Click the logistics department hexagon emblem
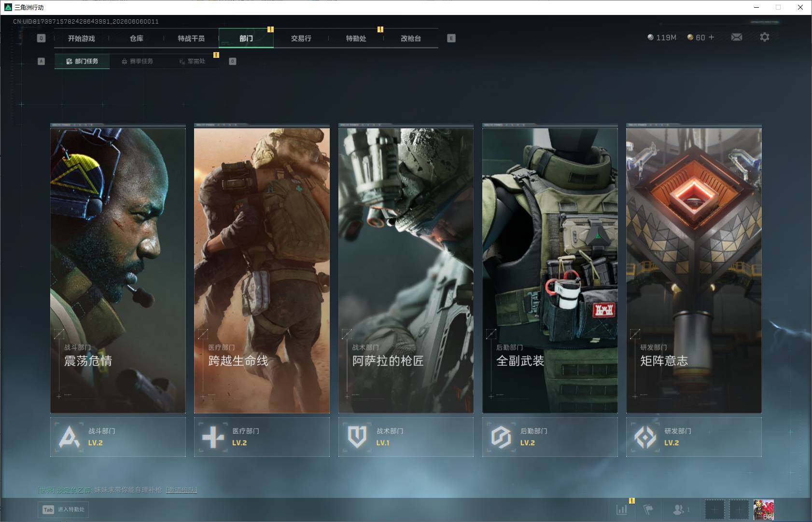 [501, 437]
